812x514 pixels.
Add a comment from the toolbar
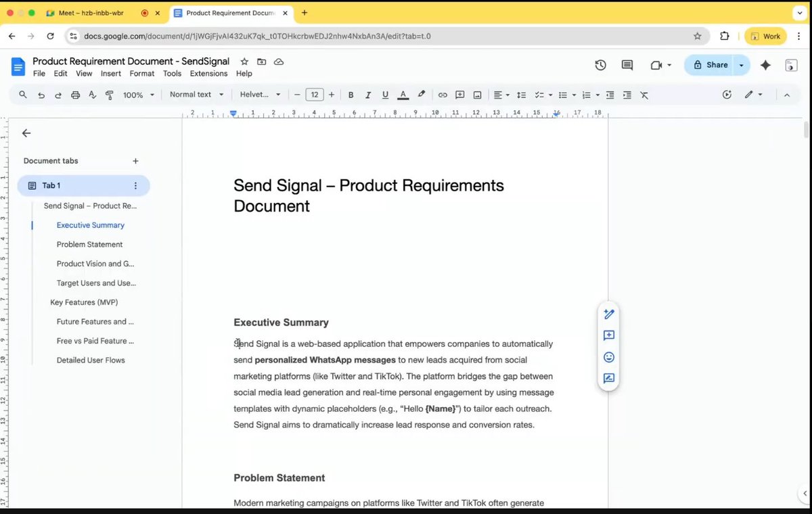[460, 95]
